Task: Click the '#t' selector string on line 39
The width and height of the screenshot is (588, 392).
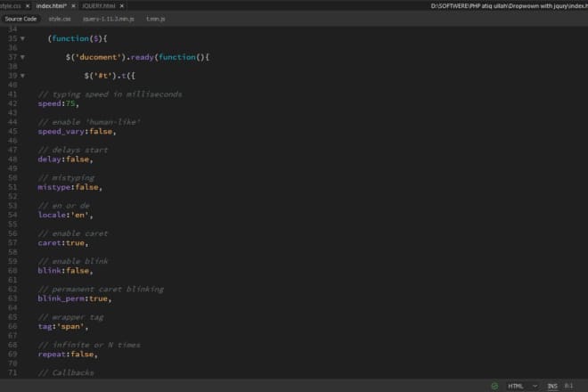Action: point(103,76)
